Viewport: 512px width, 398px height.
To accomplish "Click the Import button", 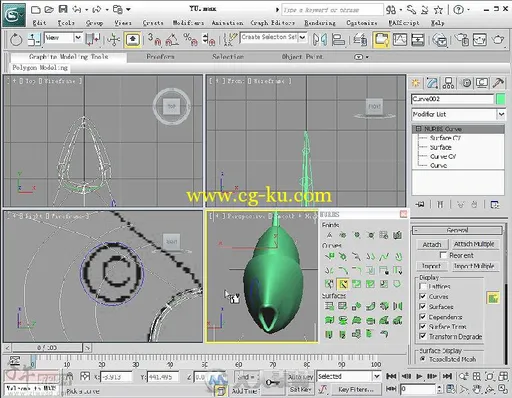I will click(431, 266).
